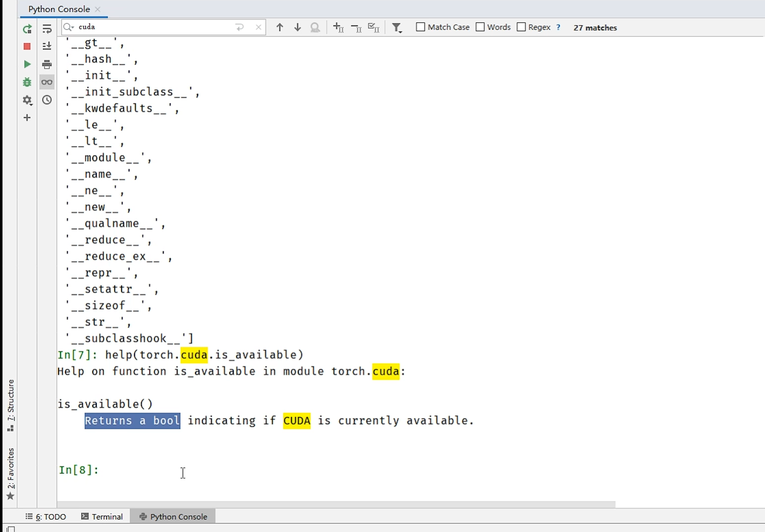Select all occurrences icon
This screenshot has height=532, width=765.
374,27
